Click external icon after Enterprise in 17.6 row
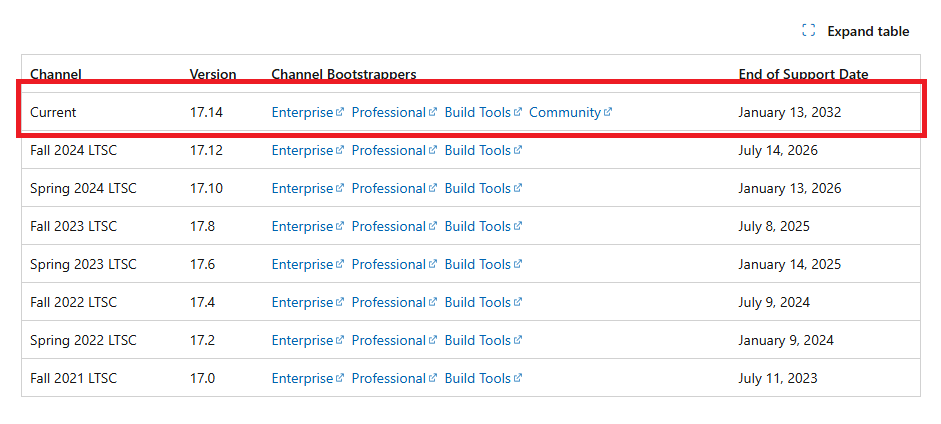The width and height of the screenshot is (941, 424). pyautogui.click(x=340, y=264)
